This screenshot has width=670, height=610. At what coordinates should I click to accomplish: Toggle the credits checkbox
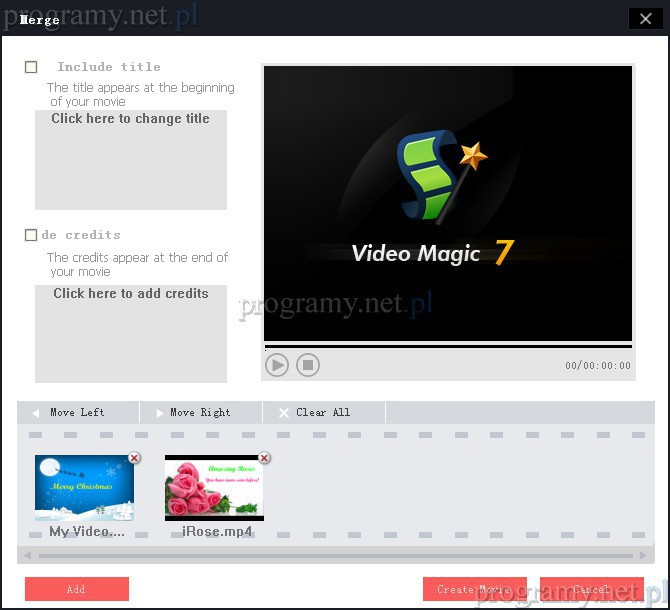[31, 235]
